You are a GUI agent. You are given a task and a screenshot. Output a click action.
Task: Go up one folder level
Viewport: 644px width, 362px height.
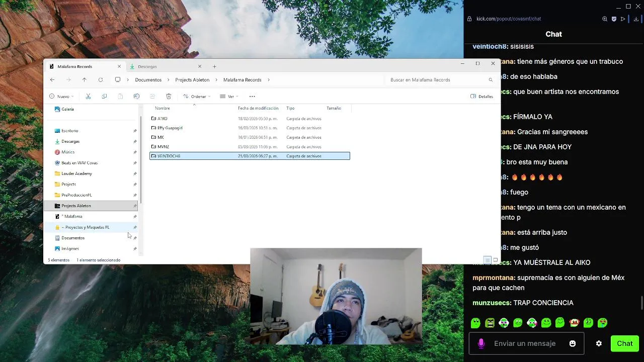[84, 80]
